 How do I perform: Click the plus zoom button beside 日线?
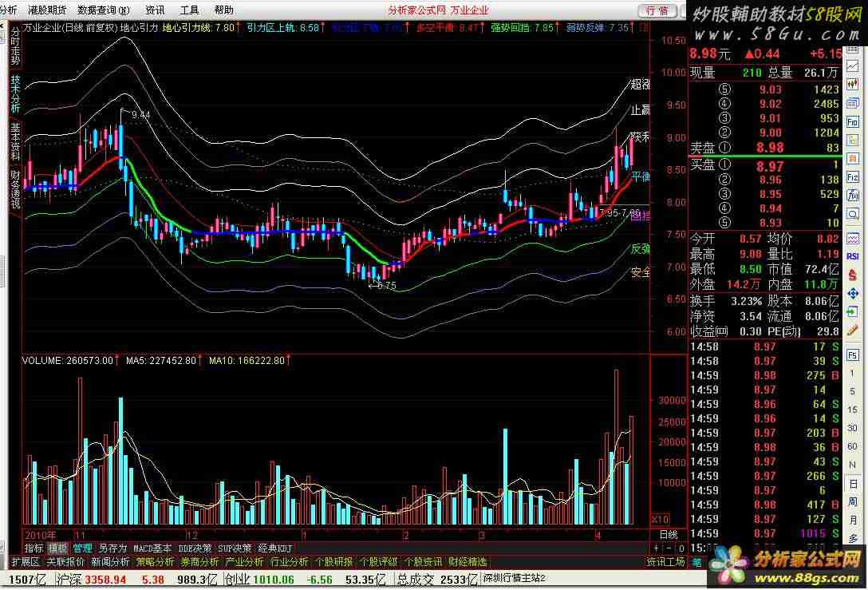coord(657,548)
